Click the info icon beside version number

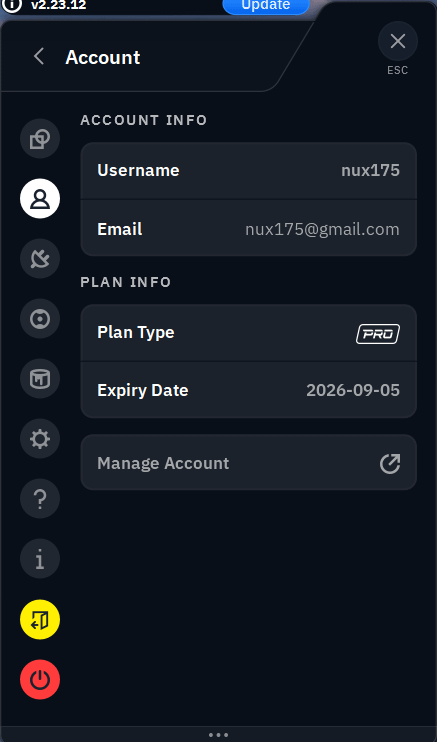point(12,5)
